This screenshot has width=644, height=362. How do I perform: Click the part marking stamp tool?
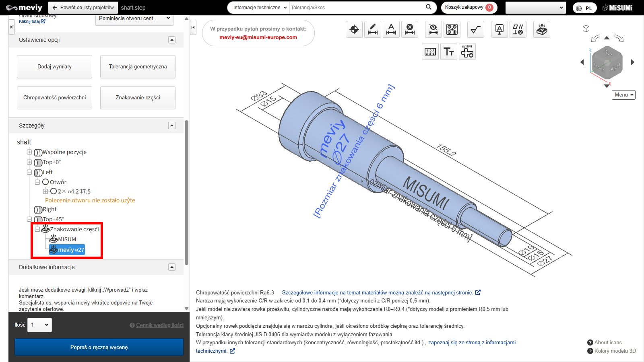(x=542, y=29)
